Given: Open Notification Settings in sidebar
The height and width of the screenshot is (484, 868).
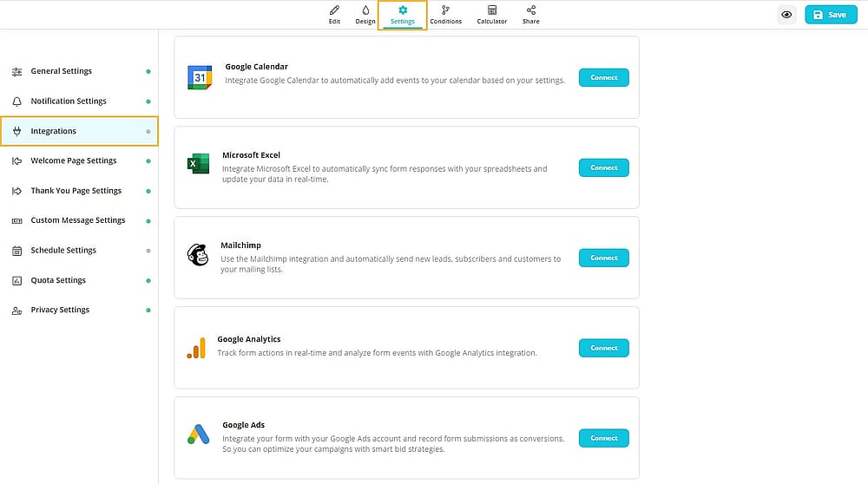Looking at the screenshot, I should tap(79, 101).
